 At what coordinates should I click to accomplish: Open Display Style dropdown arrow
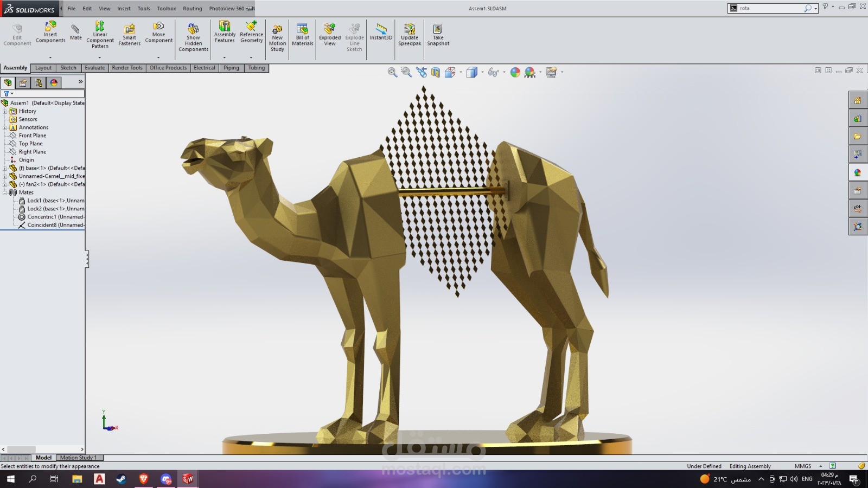pos(482,72)
